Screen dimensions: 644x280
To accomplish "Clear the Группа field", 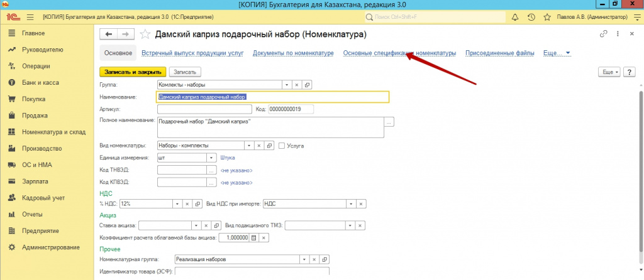I will click(297, 85).
